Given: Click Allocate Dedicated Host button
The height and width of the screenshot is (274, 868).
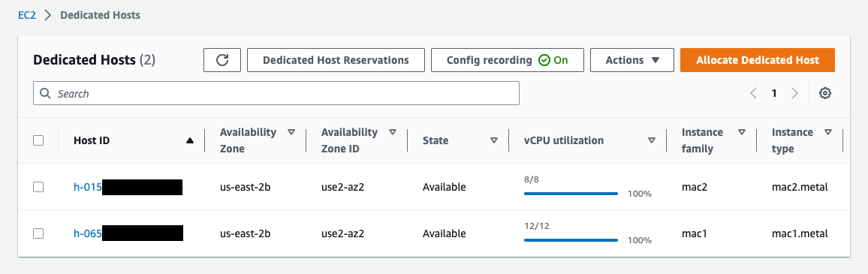Looking at the screenshot, I should (758, 60).
